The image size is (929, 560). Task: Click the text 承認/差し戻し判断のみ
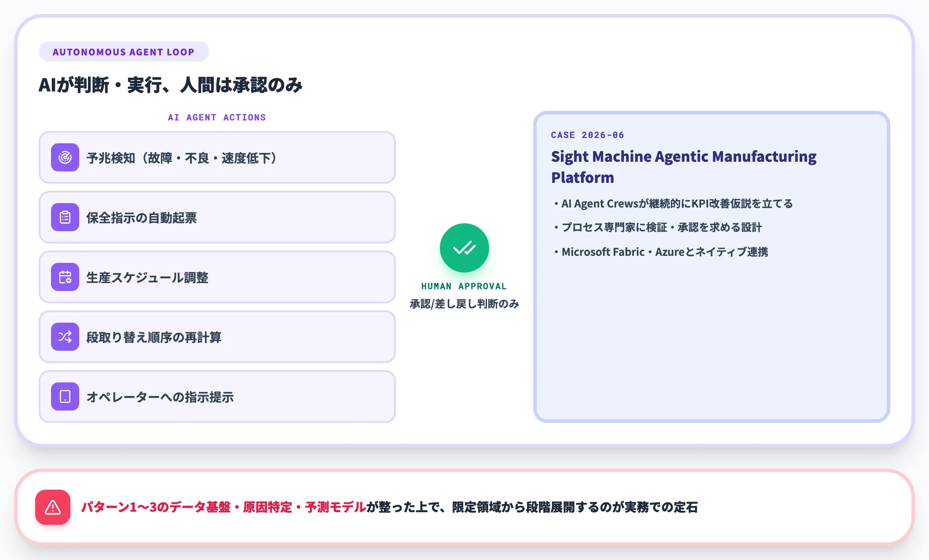[x=464, y=304]
